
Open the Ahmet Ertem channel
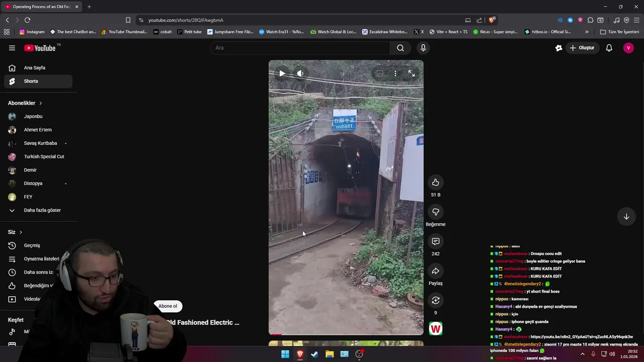[38, 130]
